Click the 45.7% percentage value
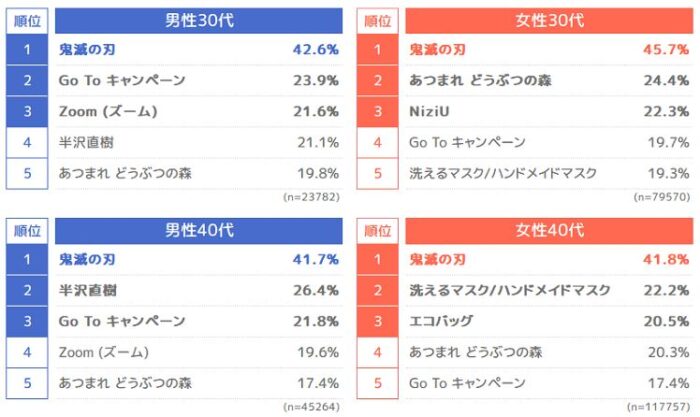This screenshot has height=417, width=700. [x=666, y=49]
